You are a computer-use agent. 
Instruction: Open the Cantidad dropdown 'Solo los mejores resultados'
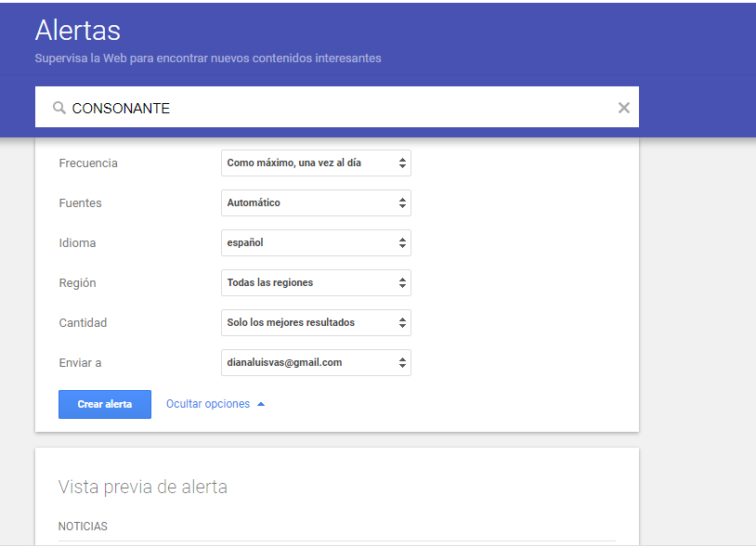[x=316, y=322]
